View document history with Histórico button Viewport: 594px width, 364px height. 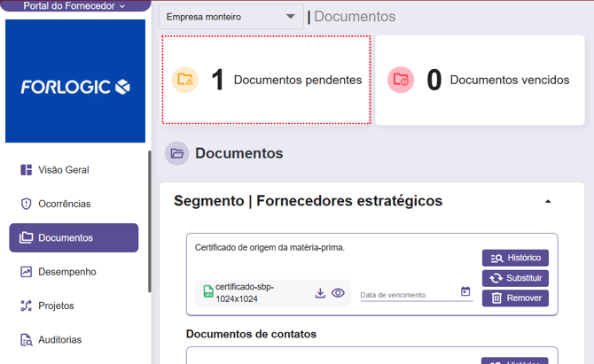[x=515, y=258]
